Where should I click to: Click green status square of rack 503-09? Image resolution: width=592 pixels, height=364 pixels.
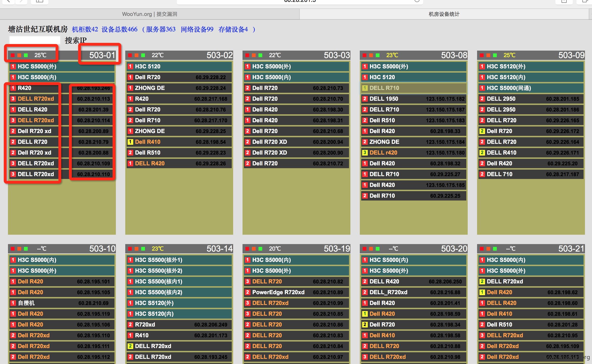pos(495,55)
